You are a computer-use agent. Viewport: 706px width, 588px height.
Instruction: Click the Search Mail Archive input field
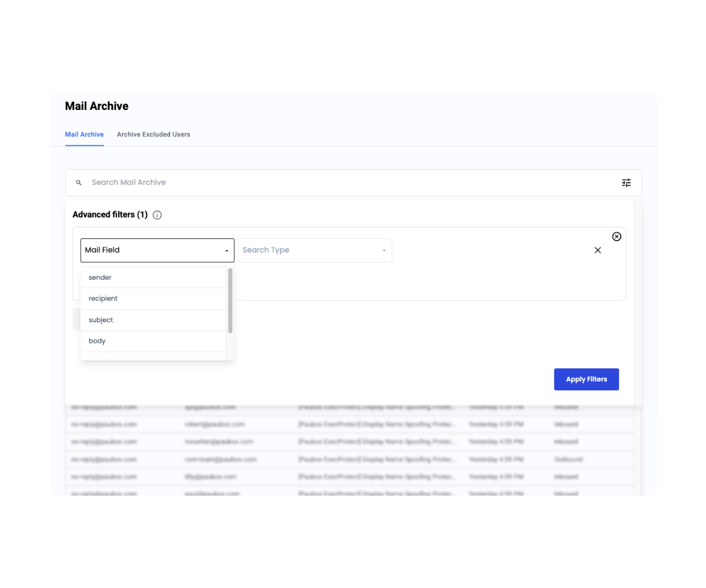click(347, 183)
